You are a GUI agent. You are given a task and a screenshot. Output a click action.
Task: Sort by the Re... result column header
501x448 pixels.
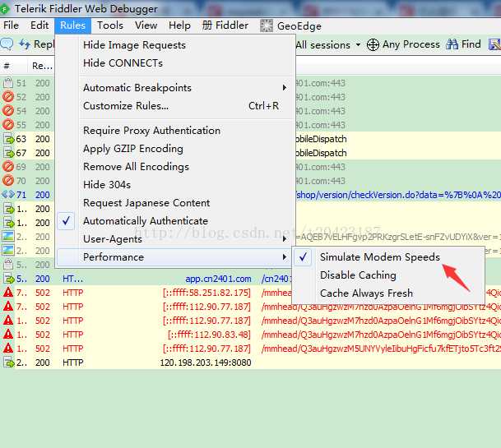click(42, 66)
